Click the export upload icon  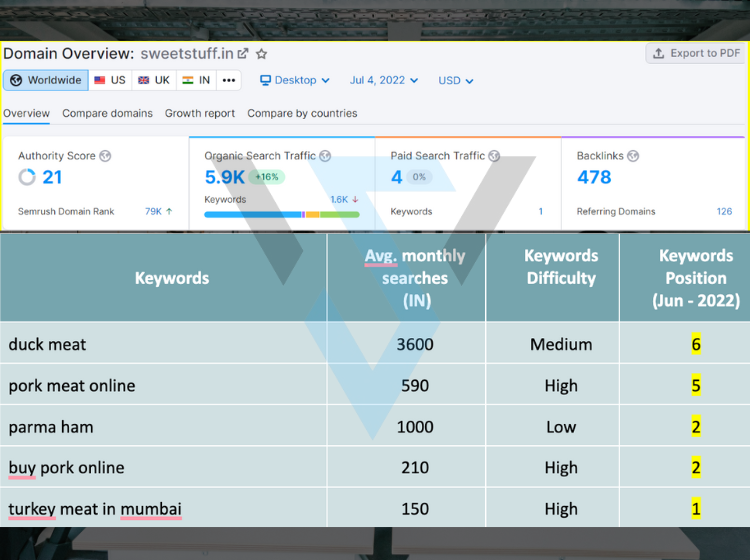tap(659, 53)
